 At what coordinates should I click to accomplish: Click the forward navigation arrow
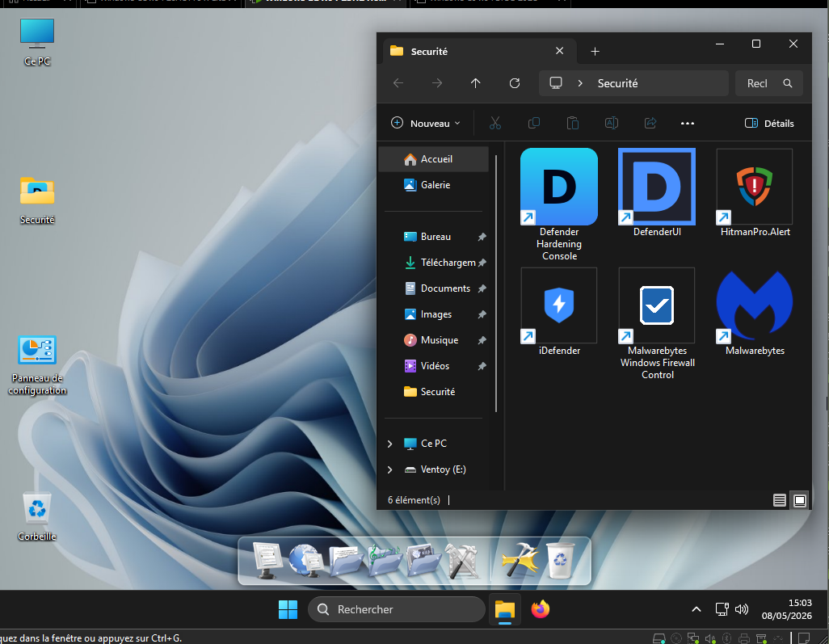pyautogui.click(x=436, y=83)
